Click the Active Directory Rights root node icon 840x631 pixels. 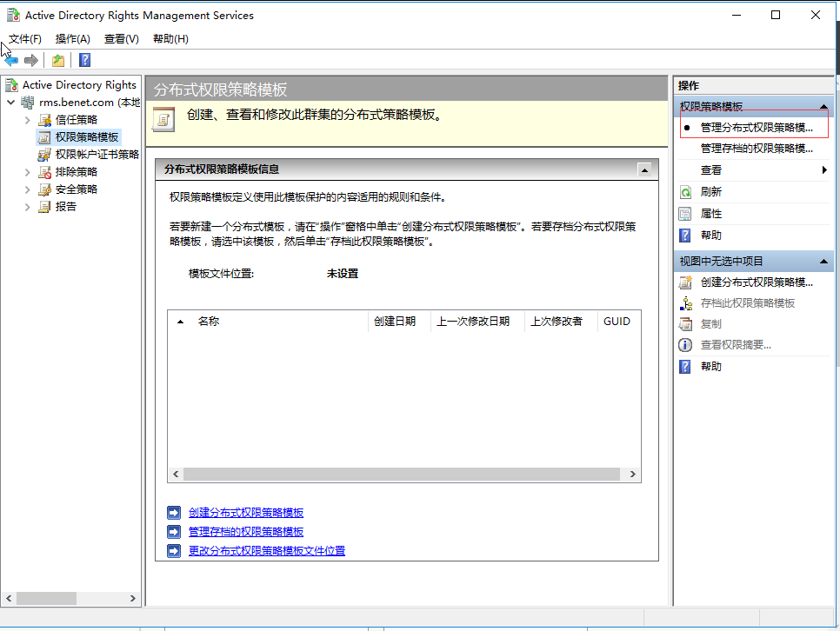pos(11,84)
